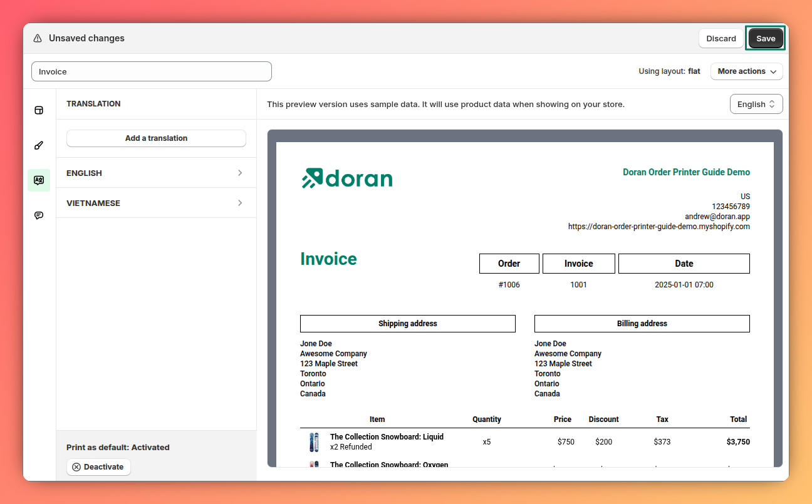Click the x5 quantity value
Screen dimensions: 812x504
click(x=487, y=442)
